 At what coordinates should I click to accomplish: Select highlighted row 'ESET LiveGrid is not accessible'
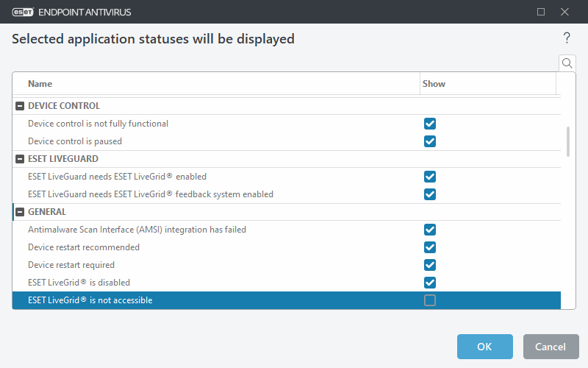point(287,300)
